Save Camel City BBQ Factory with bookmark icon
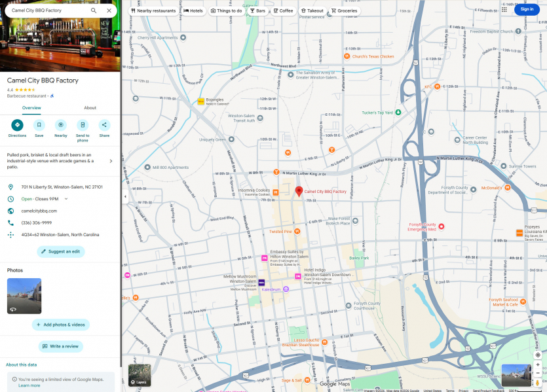The width and height of the screenshot is (547, 392). [39, 125]
